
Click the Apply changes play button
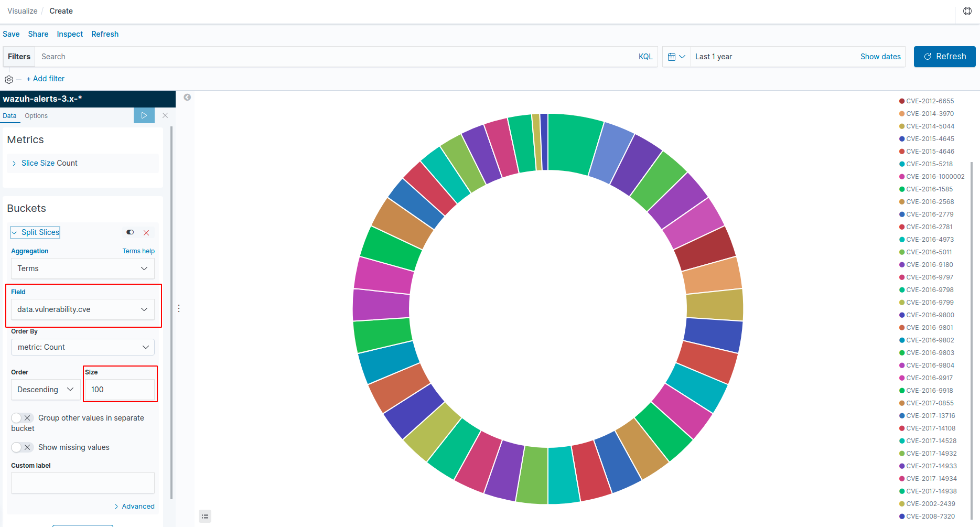tap(144, 115)
